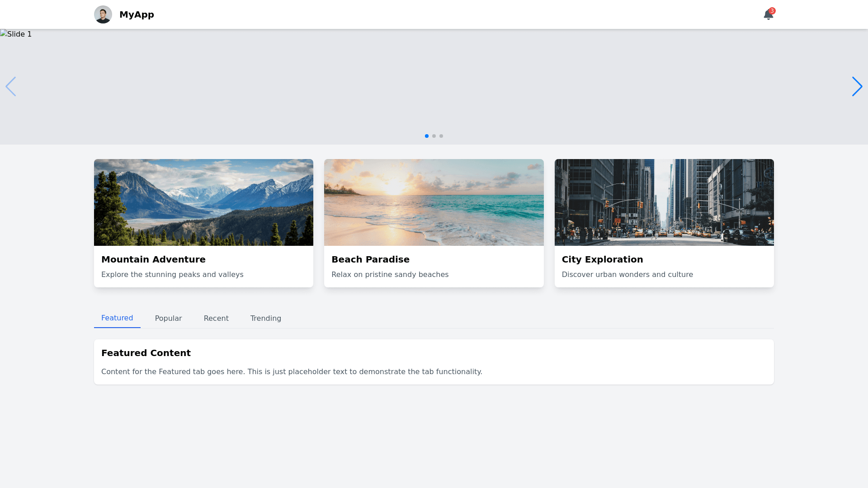868x488 pixels.
Task: Go to next carousel slide arrow
Action: click(x=857, y=86)
